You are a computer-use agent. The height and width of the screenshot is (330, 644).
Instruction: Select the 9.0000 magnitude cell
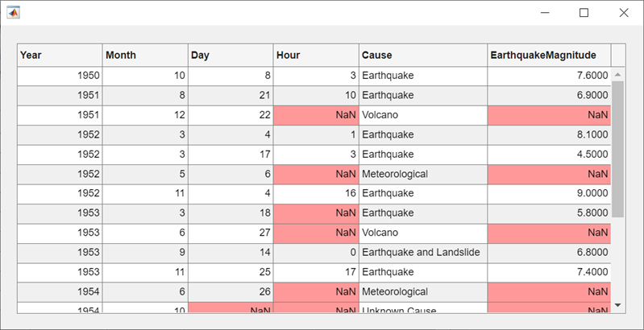coord(549,194)
